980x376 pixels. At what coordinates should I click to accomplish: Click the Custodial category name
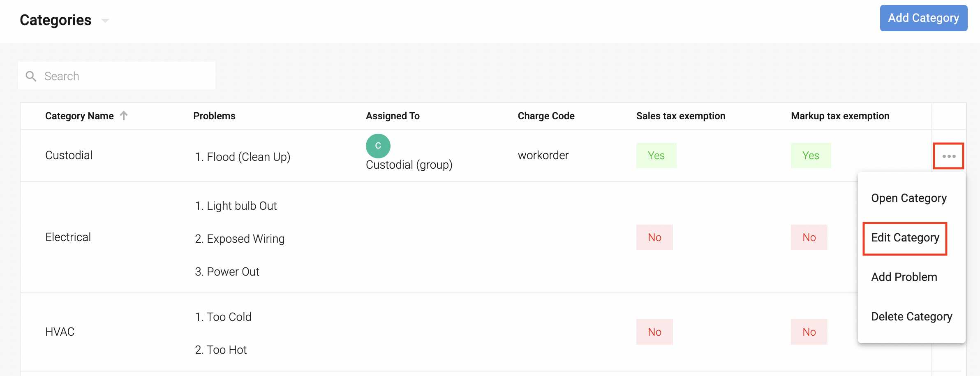click(69, 156)
